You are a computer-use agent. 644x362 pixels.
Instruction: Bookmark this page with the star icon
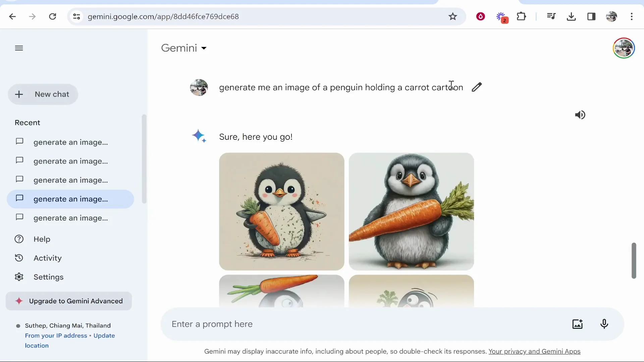tap(453, 16)
